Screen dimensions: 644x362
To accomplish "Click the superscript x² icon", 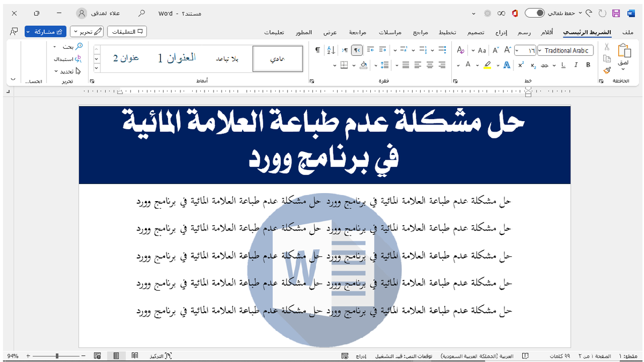I will [521, 65].
